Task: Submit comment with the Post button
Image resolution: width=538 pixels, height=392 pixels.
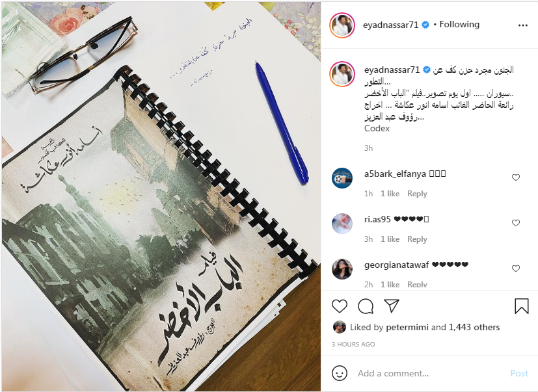Action: point(519,373)
